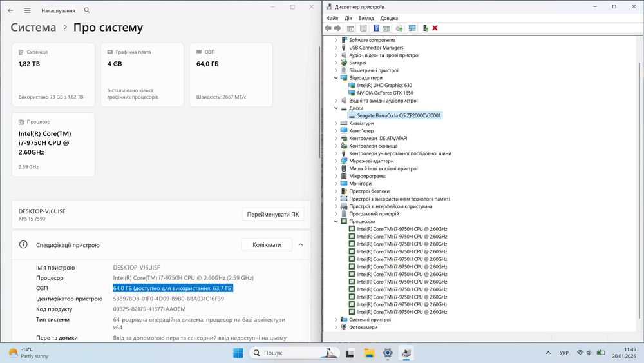Click the blue Help question-mark icon
This screenshot has width=644, height=363.
click(x=376, y=28)
